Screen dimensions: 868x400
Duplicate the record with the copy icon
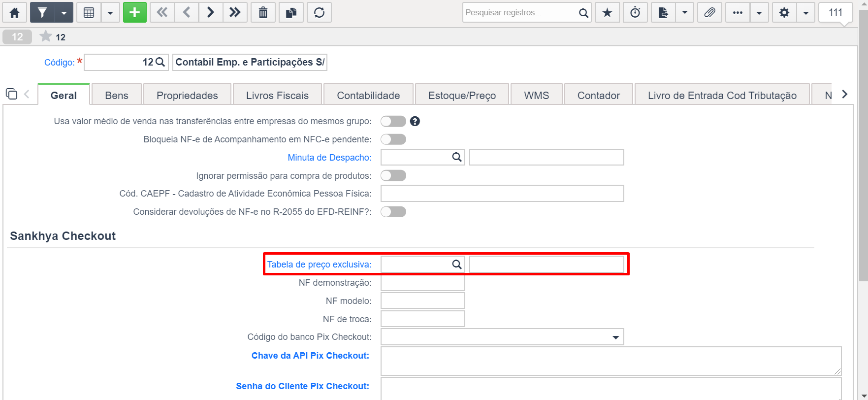coord(291,12)
